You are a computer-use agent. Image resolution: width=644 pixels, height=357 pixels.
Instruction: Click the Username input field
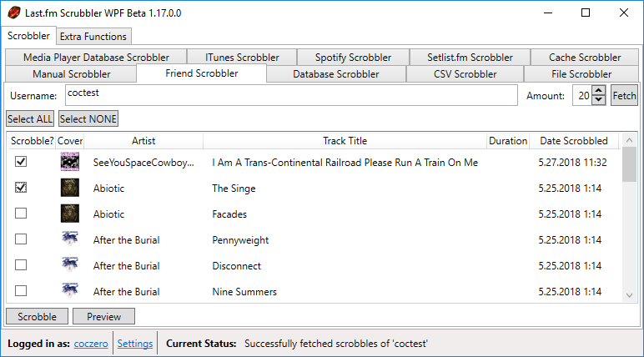tap(290, 95)
